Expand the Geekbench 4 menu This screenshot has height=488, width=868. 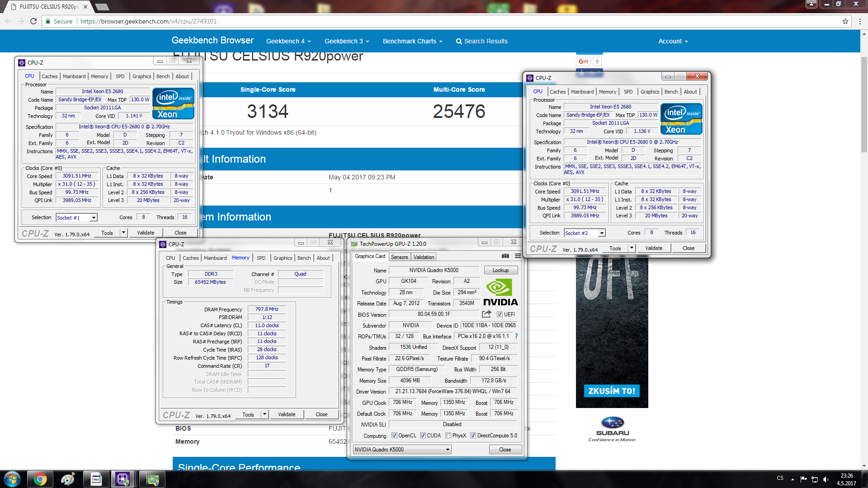(x=288, y=41)
